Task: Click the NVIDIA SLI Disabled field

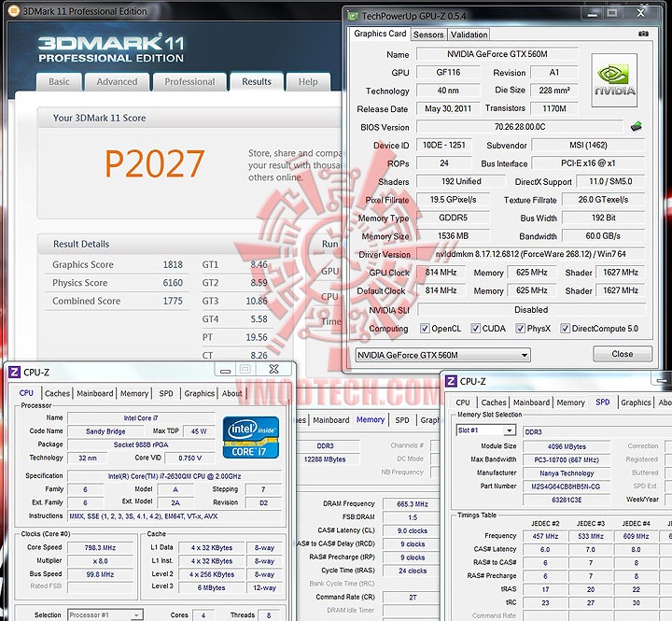Action: [531, 310]
